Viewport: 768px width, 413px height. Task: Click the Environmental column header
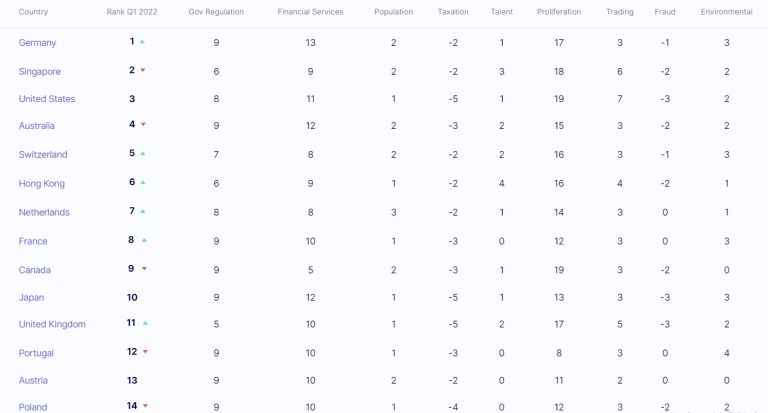[726, 12]
